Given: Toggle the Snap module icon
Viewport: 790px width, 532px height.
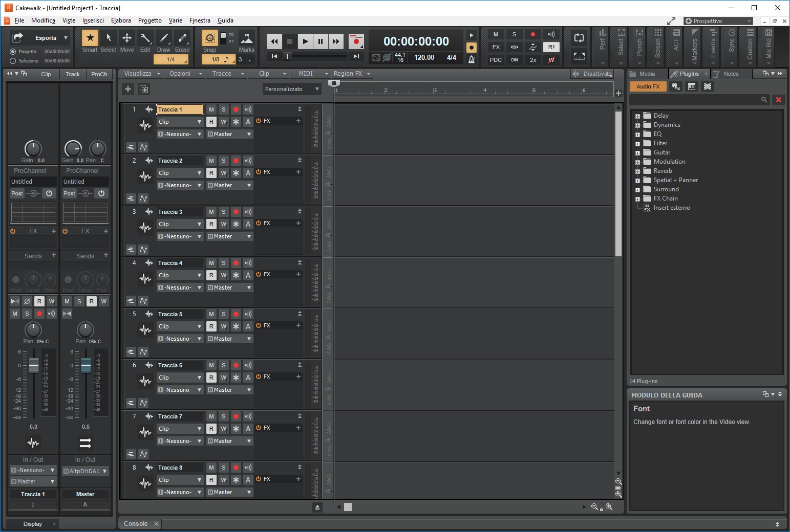Looking at the screenshot, I should (x=209, y=38).
